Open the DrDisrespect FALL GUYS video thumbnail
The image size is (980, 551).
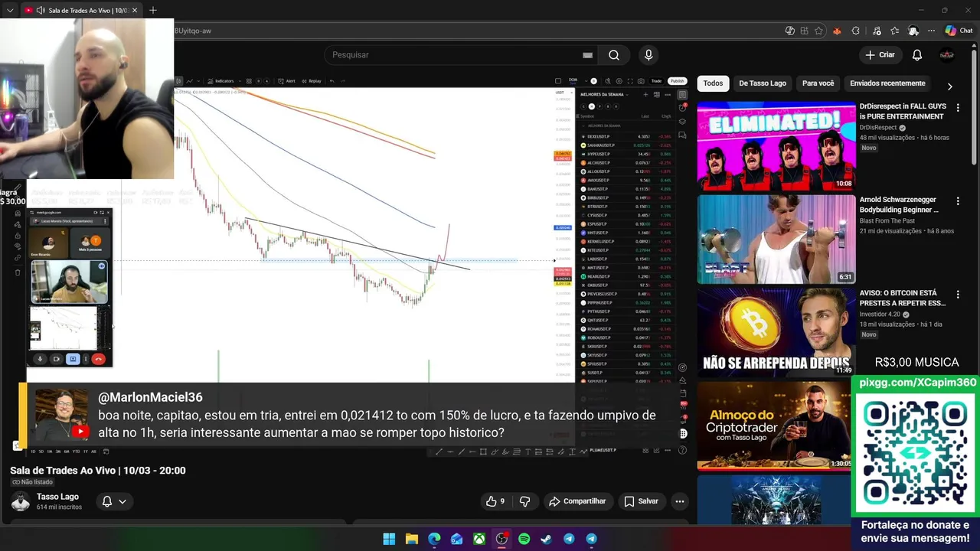pos(776,145)
